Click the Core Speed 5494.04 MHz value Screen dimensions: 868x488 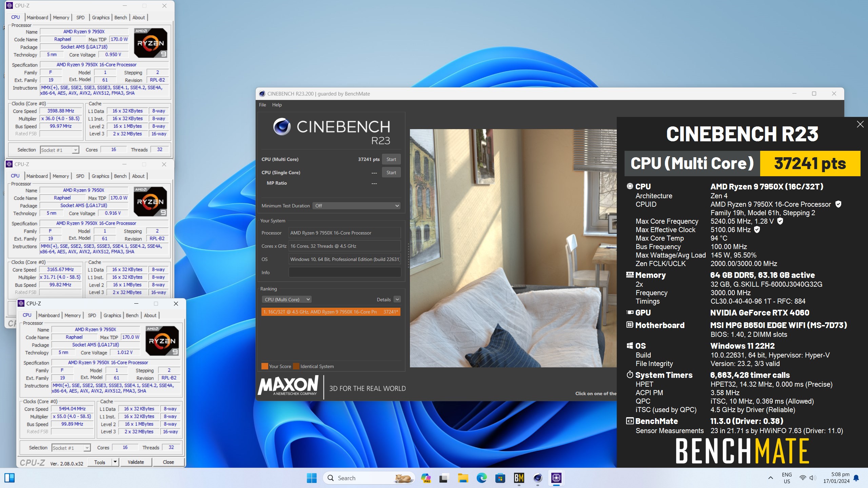coord(72,409)
